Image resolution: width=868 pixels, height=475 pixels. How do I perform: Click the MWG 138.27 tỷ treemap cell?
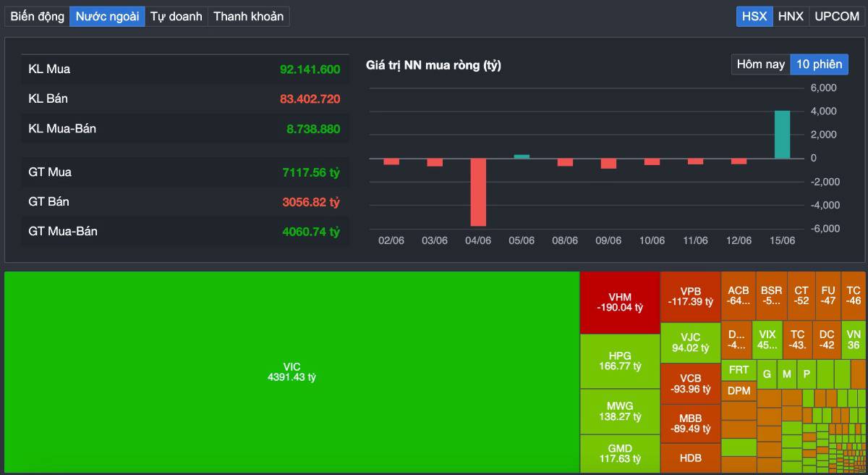620,412
